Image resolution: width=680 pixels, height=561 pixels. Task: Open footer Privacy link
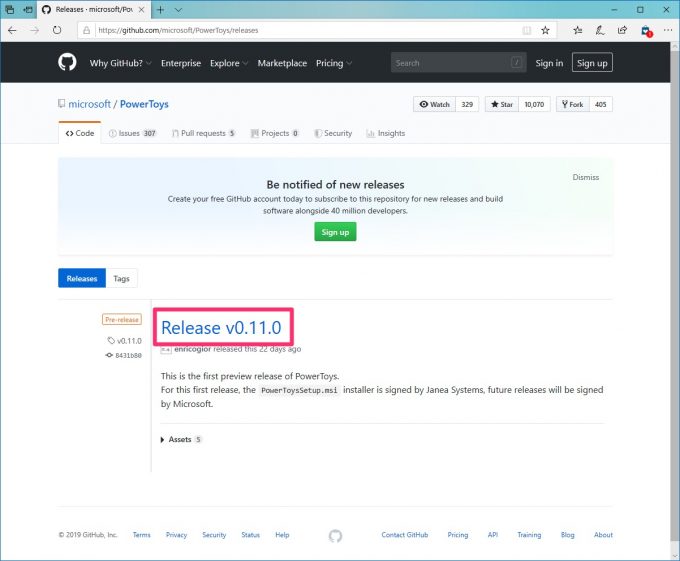[176, 535]
